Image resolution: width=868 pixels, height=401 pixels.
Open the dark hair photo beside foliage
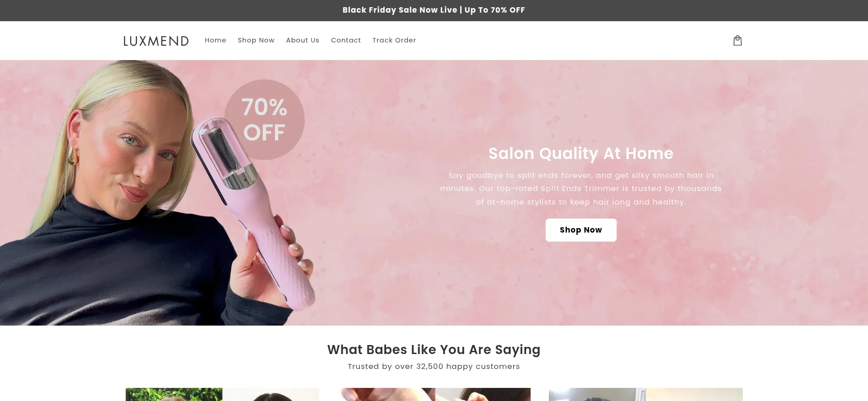[x=271, y=394]
